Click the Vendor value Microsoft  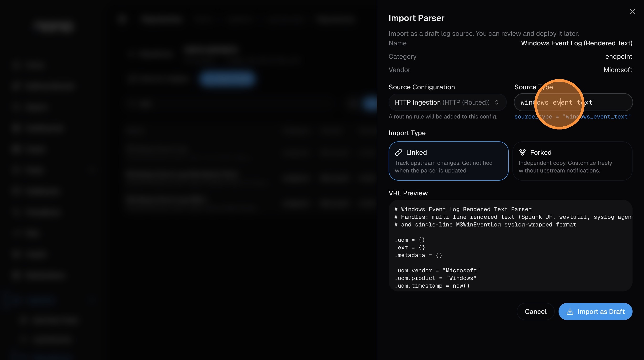pyautogui.click(x=618, y=70)
